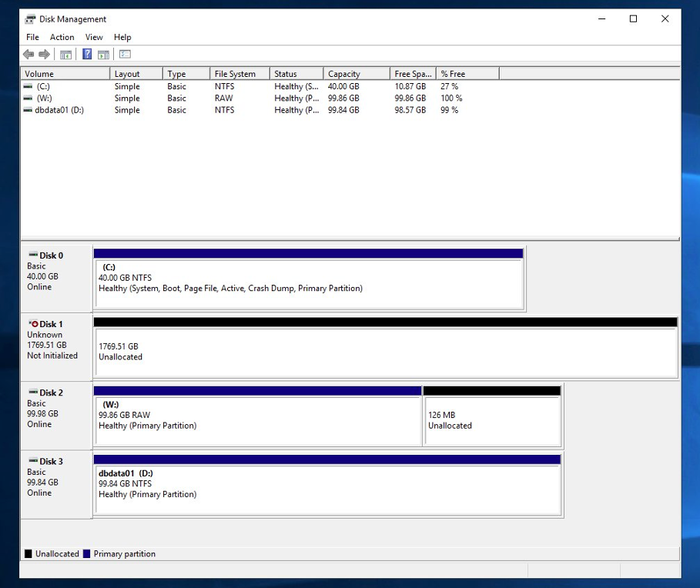The width and height of the screenshot is (700, 588).
Task: Click the Properties settings toolbar icon
Action: click(x=125, y=55)
